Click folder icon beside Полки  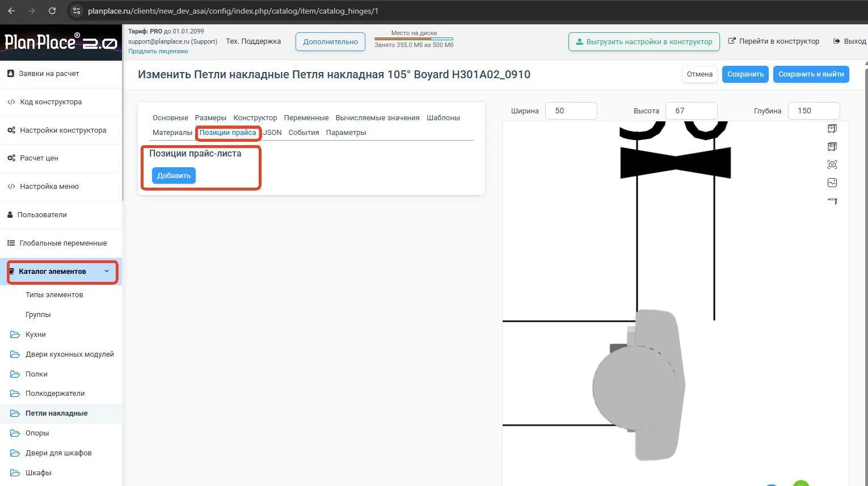click(x=15, y=374)
